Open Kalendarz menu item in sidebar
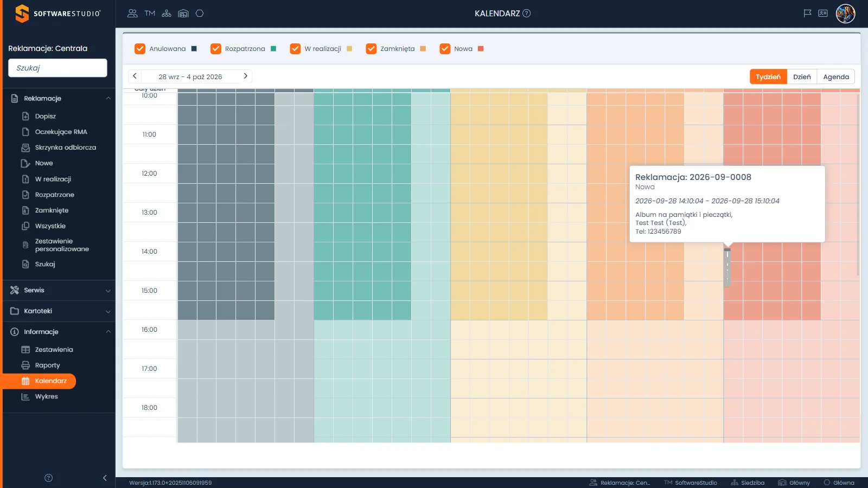The image size is (868, 488). tap(39, 381)
